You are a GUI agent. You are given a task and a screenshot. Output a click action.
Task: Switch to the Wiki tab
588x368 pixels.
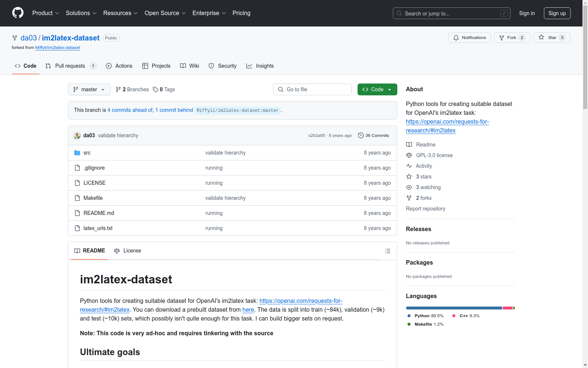click(190, 66)
